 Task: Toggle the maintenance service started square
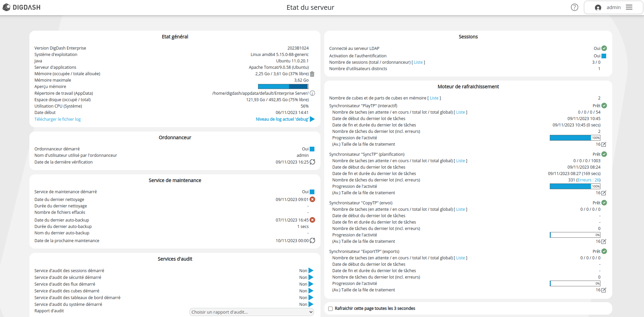(x=312, y=192)
